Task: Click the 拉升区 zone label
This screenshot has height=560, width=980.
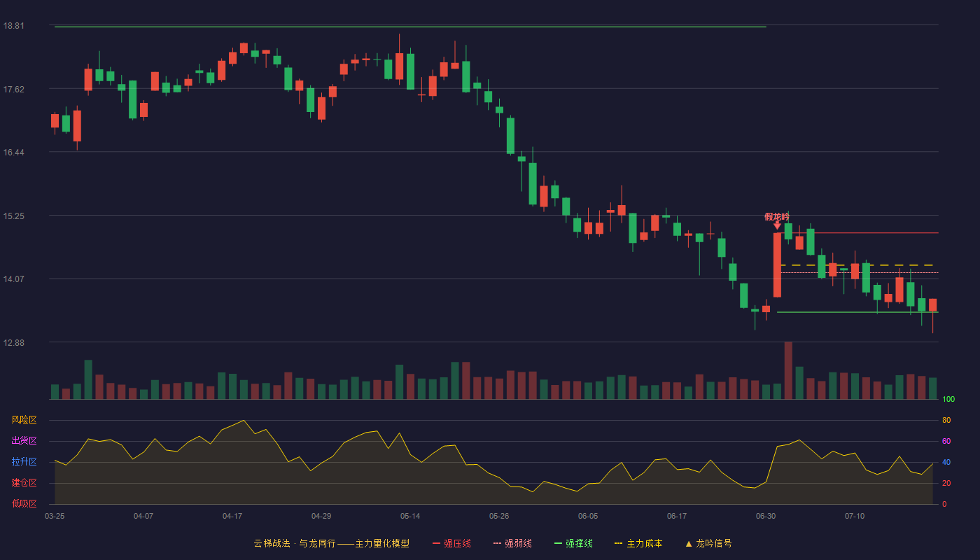Action: coord(24,462)
